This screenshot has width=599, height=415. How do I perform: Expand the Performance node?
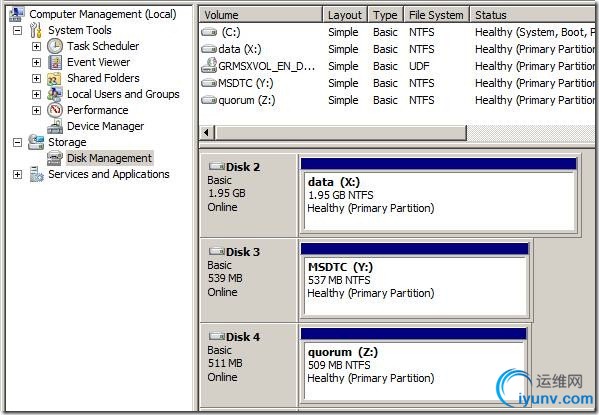[36, 110]
